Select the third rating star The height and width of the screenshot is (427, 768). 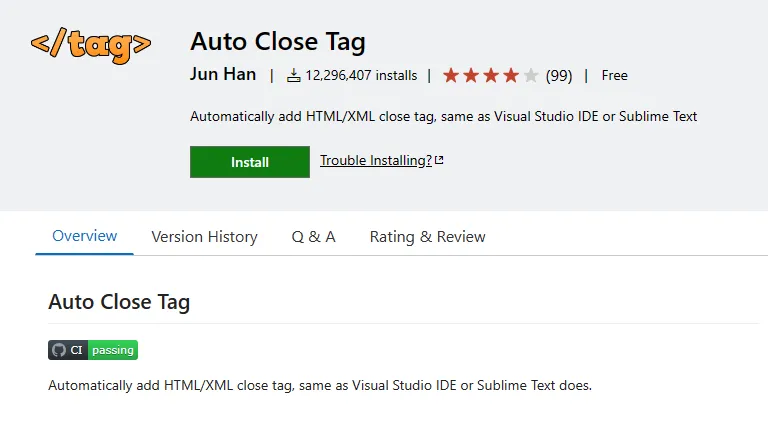pyautogui.click(x=491, y=75)
